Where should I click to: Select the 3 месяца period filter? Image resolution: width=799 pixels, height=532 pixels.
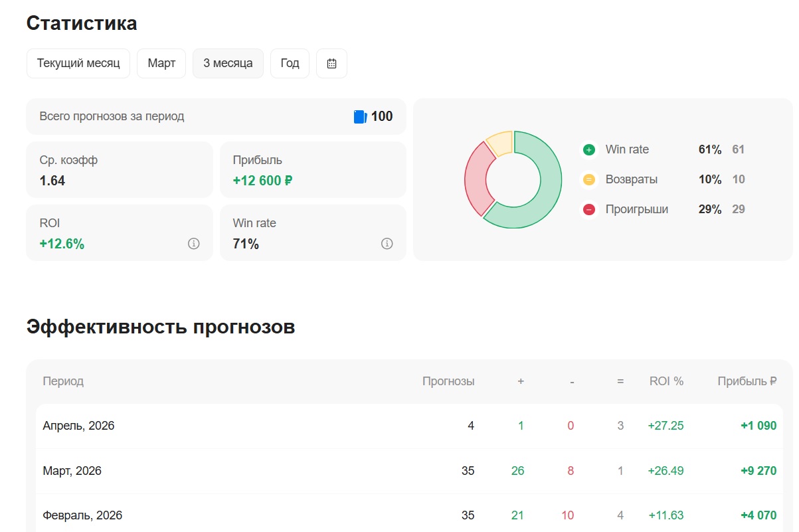coord(228,64)
